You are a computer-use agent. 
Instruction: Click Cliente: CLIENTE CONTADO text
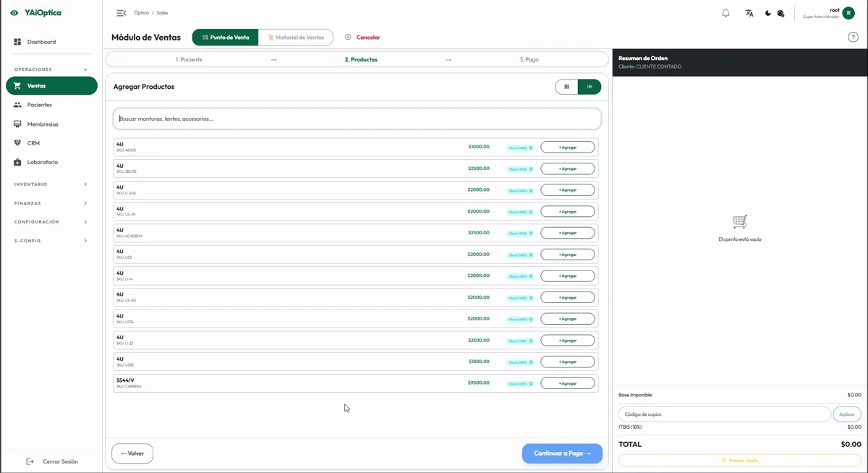click(650, 67)
